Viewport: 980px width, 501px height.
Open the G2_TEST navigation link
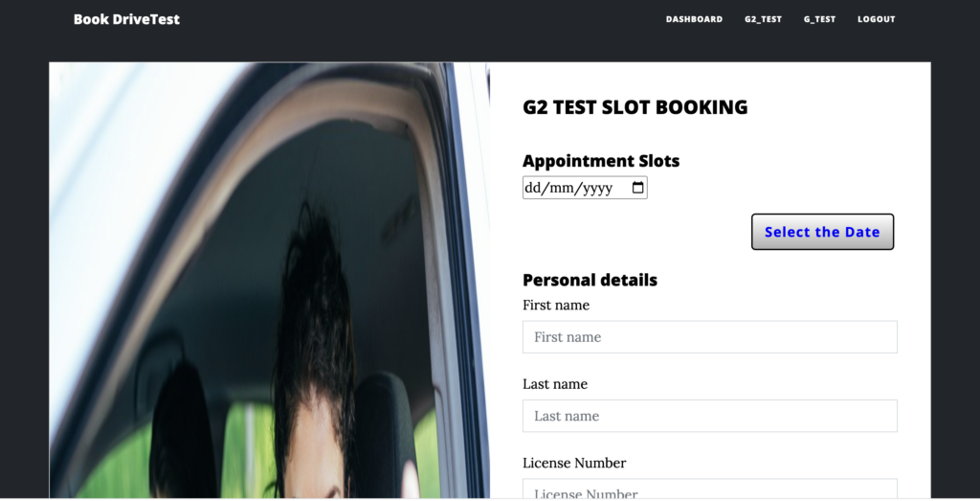tap(763, 19)
